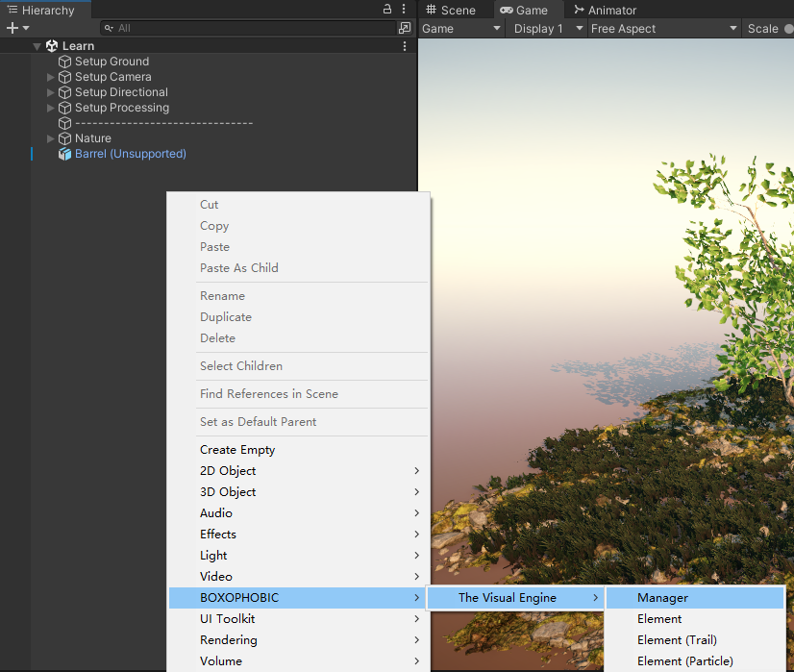Viewport: 794px width, 672px height.
Task: Choose Element (Particle) from submenu
Action: click(x=695, y=661)
